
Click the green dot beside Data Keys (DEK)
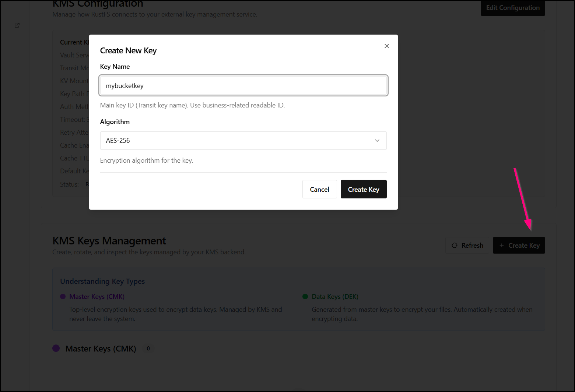305,297
